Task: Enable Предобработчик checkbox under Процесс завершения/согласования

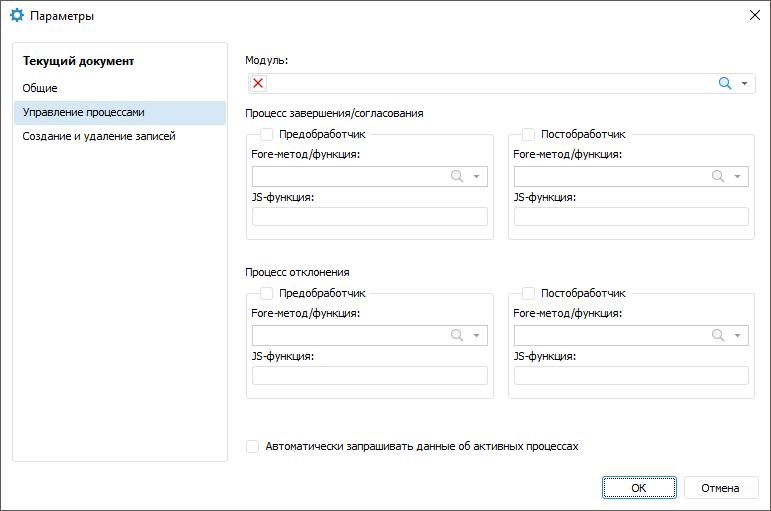Action: click(267, 134)
